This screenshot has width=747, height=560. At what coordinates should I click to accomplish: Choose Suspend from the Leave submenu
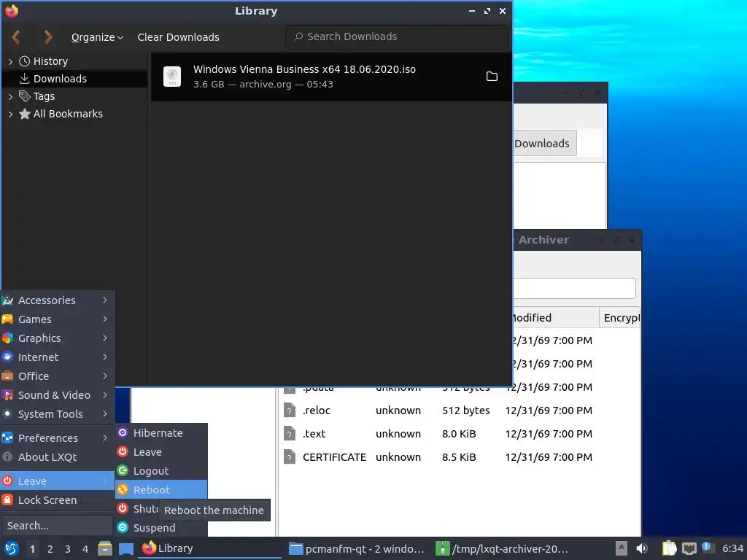coord(161,528)
